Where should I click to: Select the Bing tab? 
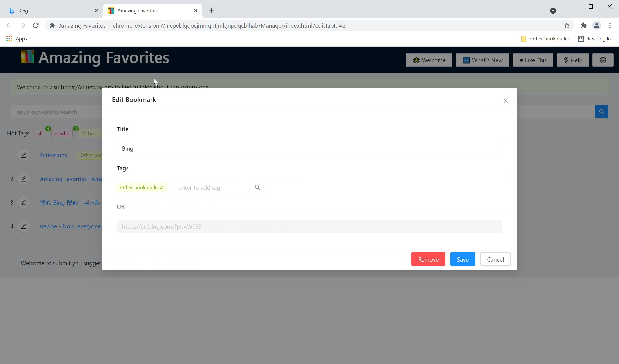click(x=49, y=11)
